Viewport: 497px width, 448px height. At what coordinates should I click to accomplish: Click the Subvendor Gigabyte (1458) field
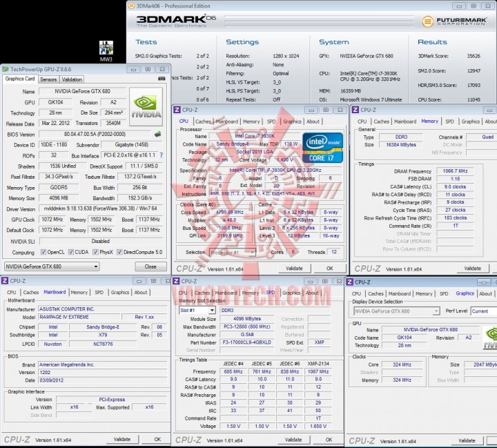[x=132, y=144]
